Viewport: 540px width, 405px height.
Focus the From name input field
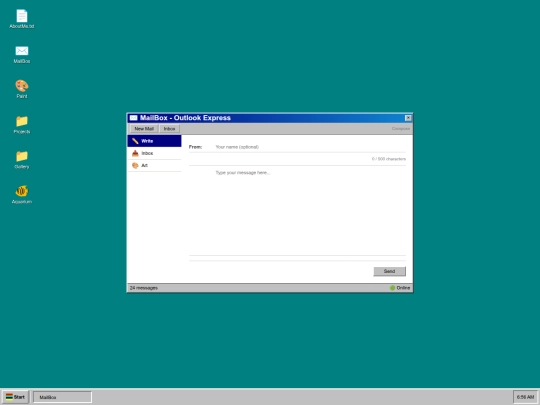(310, 147)
